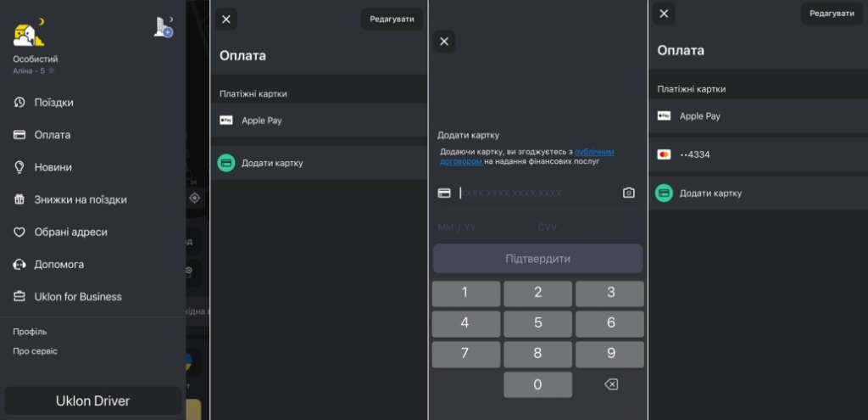Click the Підтвердити button
Image resolution: width=868 pixels, height=420 pixels.
(537, 259)
